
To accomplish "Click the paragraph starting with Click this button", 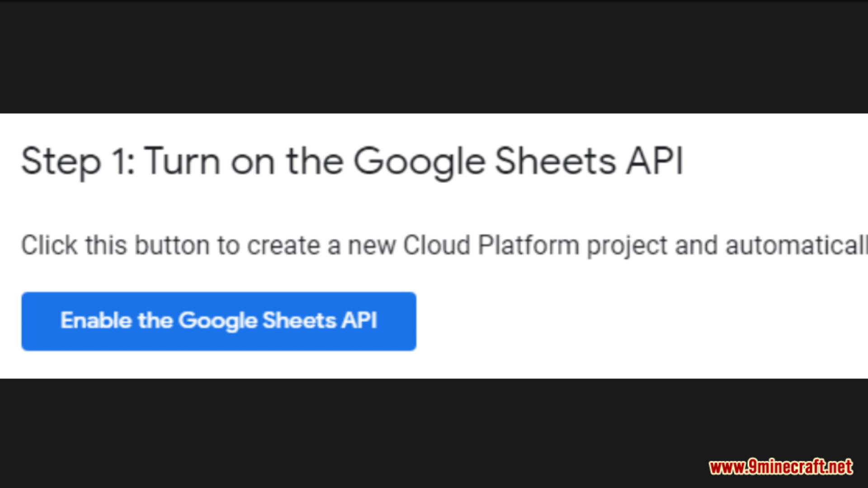I will click(x=444, y=246).
